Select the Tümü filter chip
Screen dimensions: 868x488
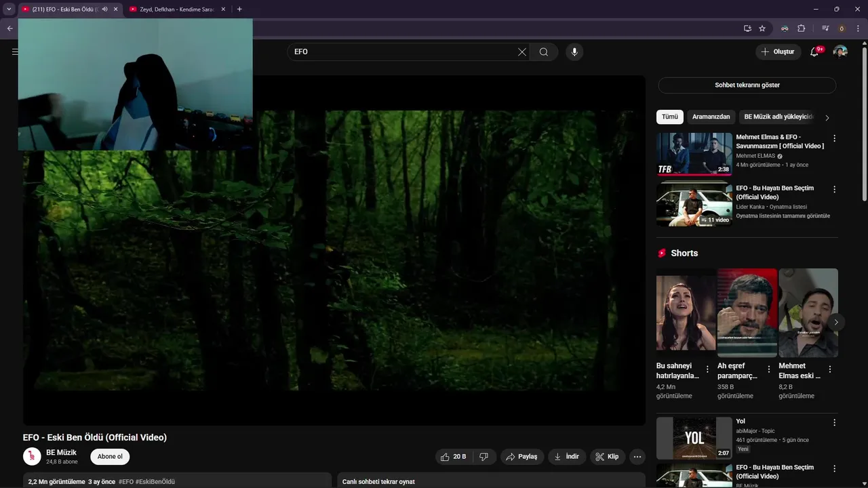(x=670, y=117)
